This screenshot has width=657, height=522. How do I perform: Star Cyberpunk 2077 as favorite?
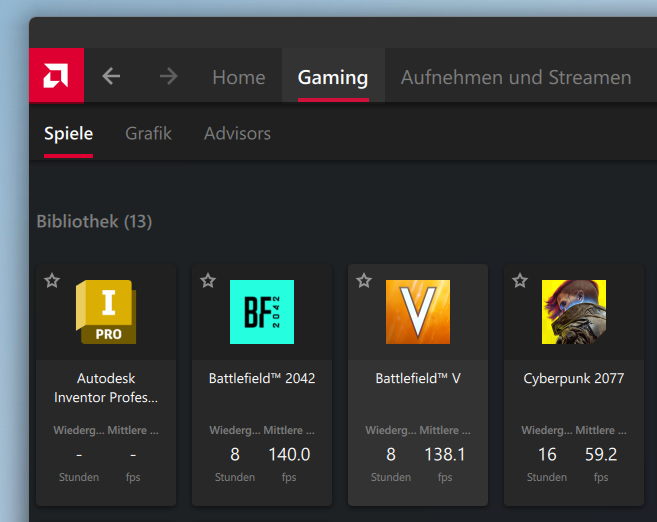pos(520,280)
